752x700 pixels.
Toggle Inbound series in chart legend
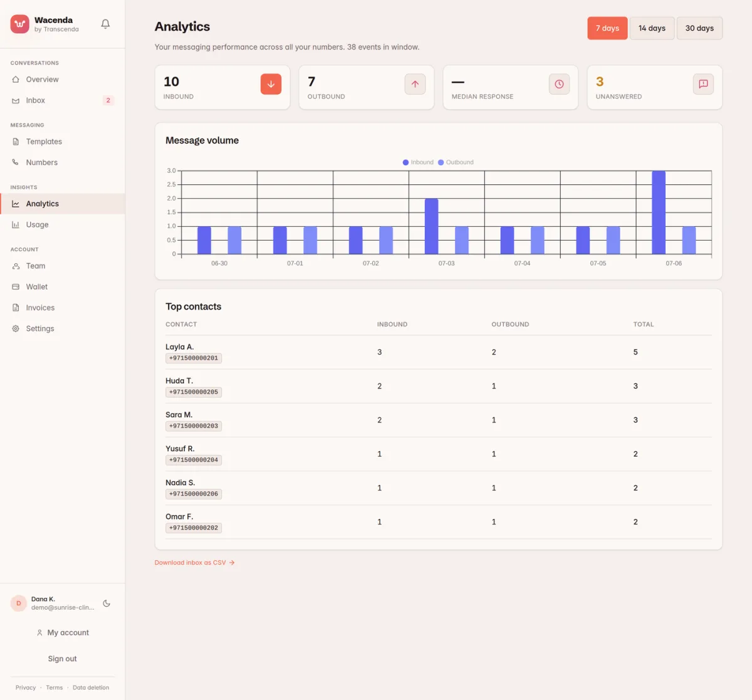[x=418, y=162]
